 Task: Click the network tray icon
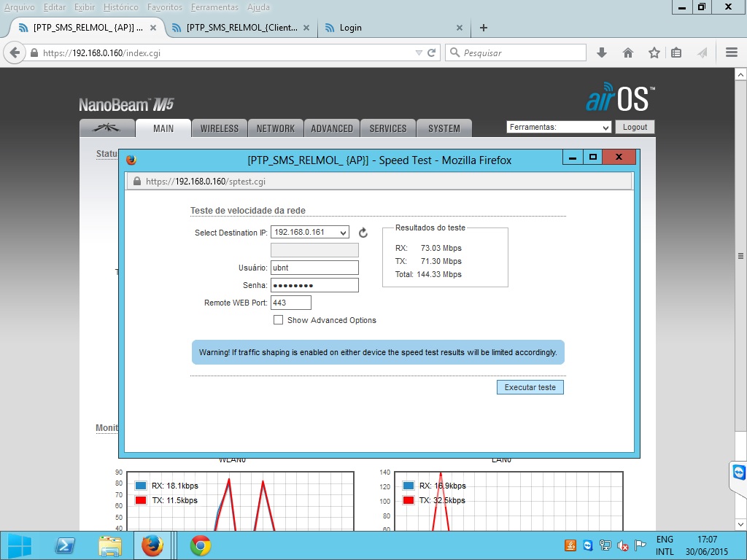[x=605, y=545]
